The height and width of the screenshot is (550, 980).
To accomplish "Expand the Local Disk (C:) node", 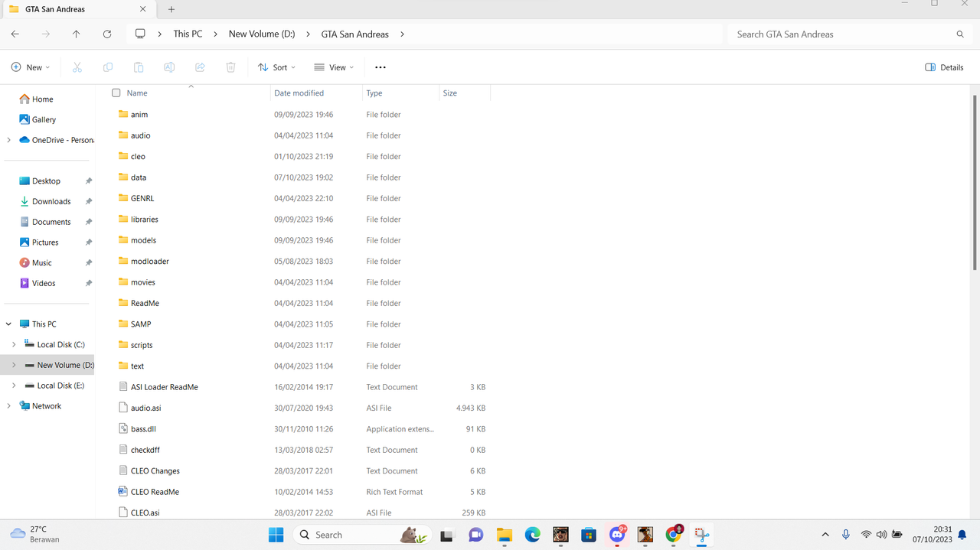I will pos(14,345).
